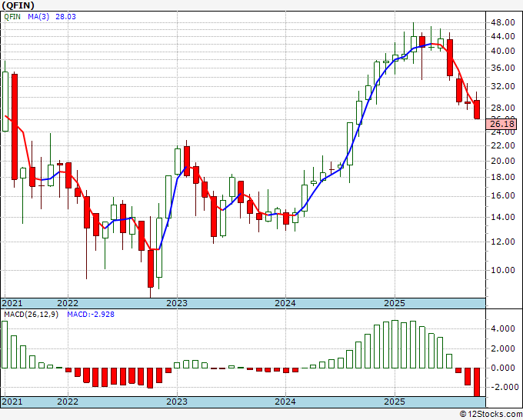Click 2025 on the MACD timeline
Image resolution: width=523 pixels, height=420 pixels.
click(x=395, y=402)
